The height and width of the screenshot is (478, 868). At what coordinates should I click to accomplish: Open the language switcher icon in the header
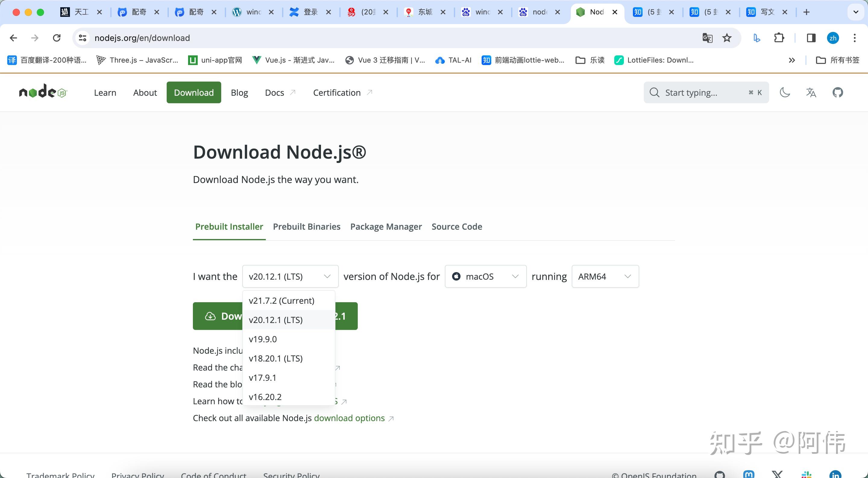click(x=811, y=92)
